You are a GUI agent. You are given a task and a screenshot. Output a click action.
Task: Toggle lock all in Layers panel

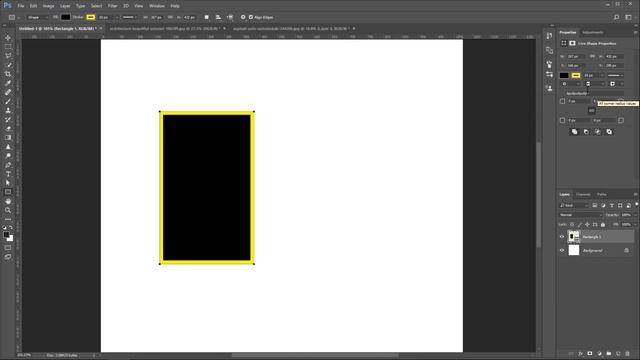point(603,224)
